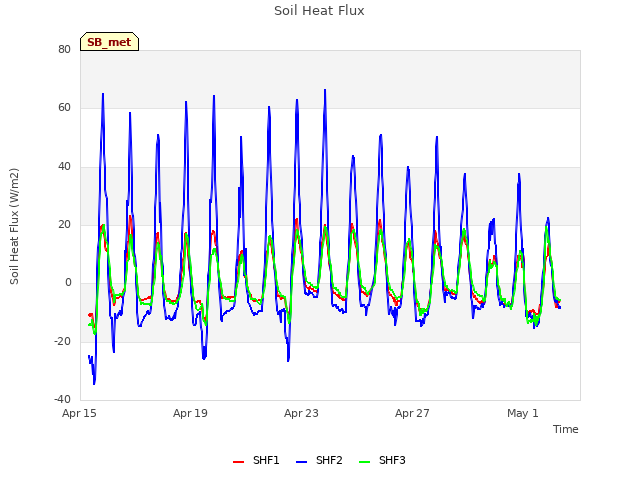Image resolution: width=640 pixels, height=480 pixels.
Task: Click the Time axis label
Action: coord(566,429)
